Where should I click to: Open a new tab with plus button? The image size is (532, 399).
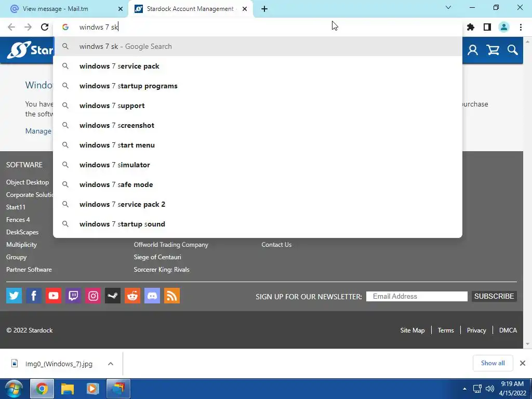pos(264,9)
